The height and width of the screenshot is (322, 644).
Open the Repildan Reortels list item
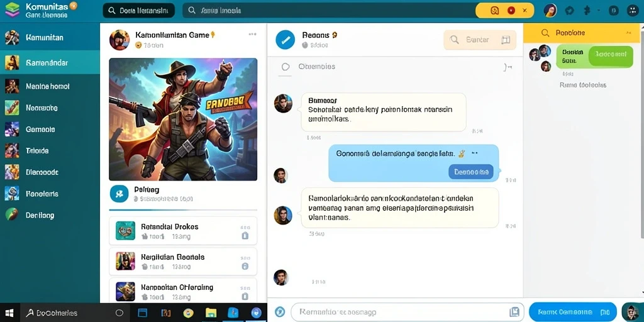click(x=183, y=262)
